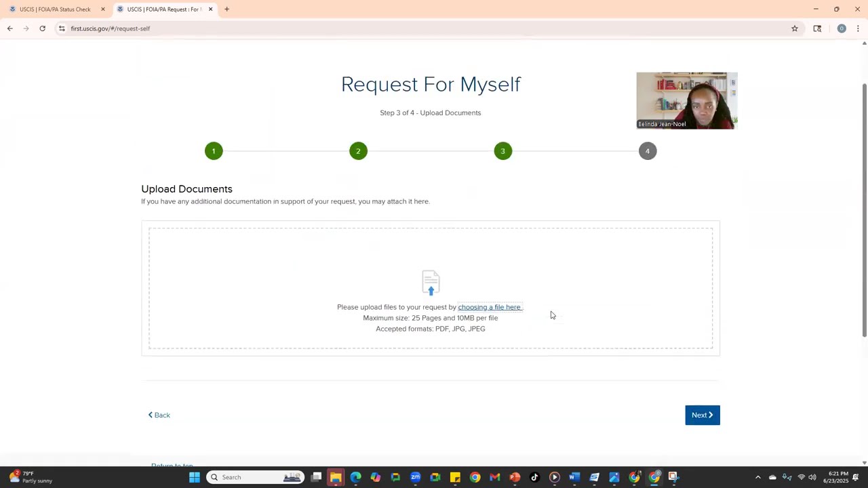Go Back to the previous step
Viewport: 868px width, 488px height.
[159, 415]
